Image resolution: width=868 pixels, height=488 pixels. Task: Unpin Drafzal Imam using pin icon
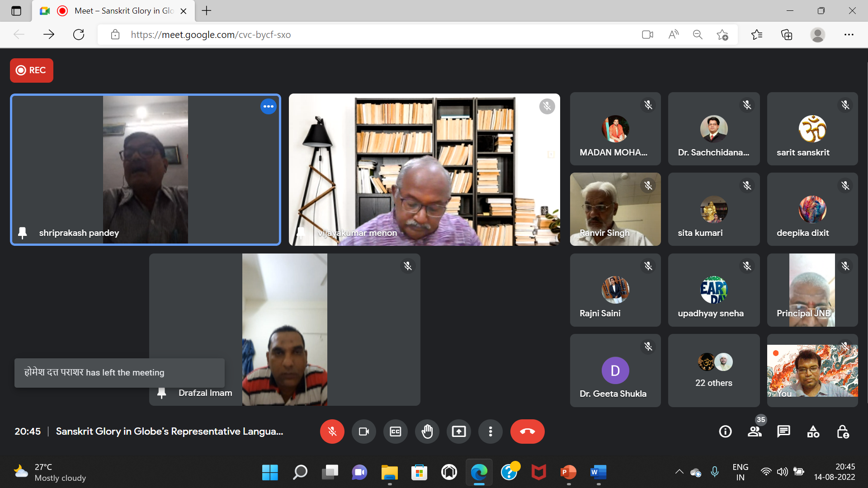[x=161, y=393]
